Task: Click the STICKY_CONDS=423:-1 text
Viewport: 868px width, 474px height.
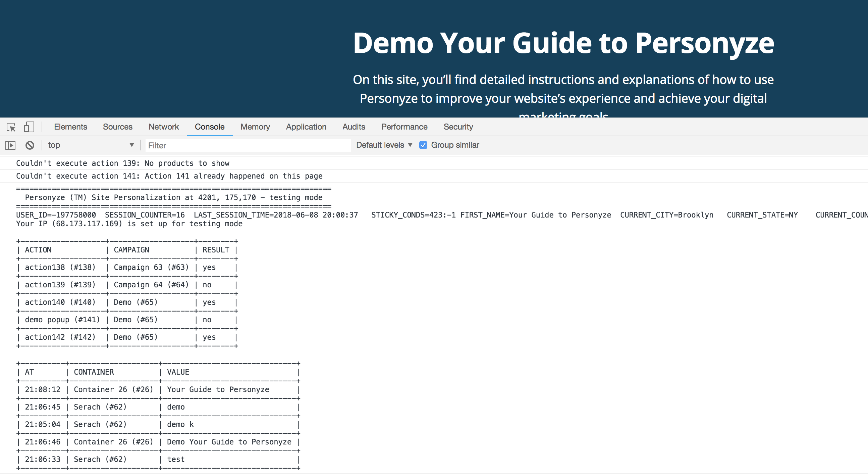Action: [x=414, y=215]
